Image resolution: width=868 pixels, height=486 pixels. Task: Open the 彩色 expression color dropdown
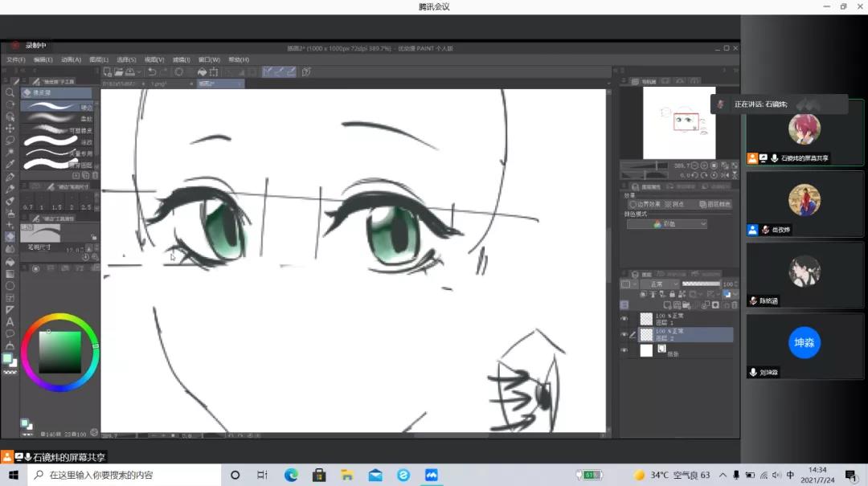tap(666, 224)
